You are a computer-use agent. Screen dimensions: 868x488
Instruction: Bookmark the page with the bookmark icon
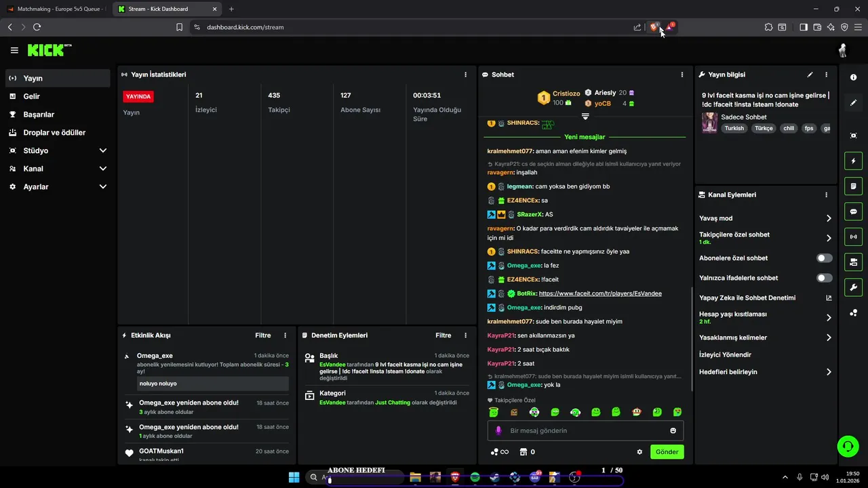(x=180, y=27)
